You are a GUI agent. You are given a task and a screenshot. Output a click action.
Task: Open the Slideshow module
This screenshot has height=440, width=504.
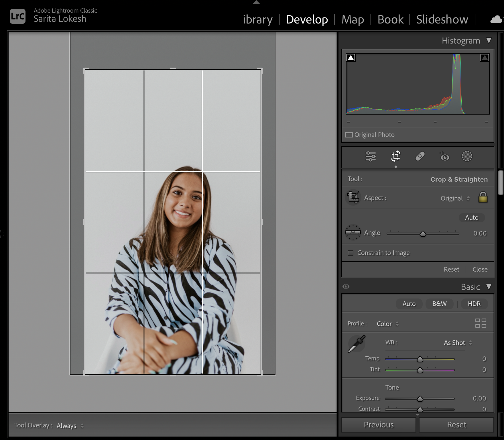click(442, 19)
